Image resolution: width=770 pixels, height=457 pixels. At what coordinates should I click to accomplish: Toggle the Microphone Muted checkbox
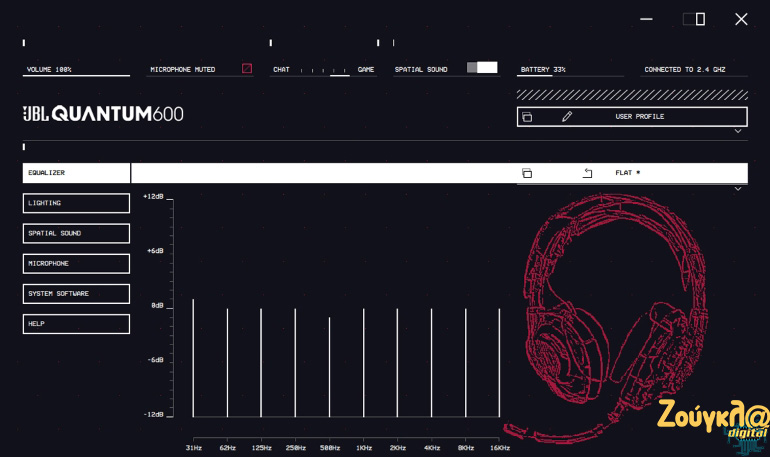[x=247, y=69]
